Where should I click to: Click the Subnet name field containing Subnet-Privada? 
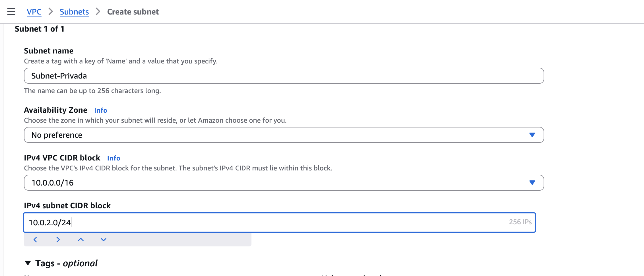pos(284,76)
